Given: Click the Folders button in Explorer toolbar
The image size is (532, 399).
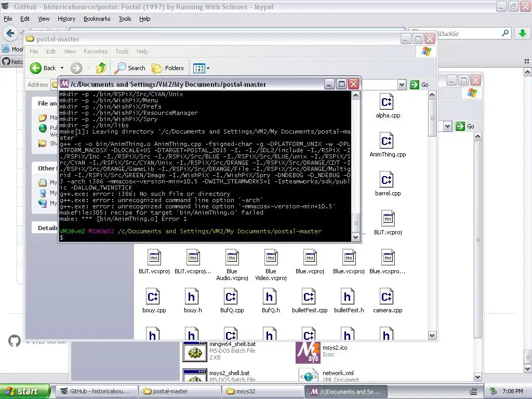Looking at the screenshot, I should (168, 68).
